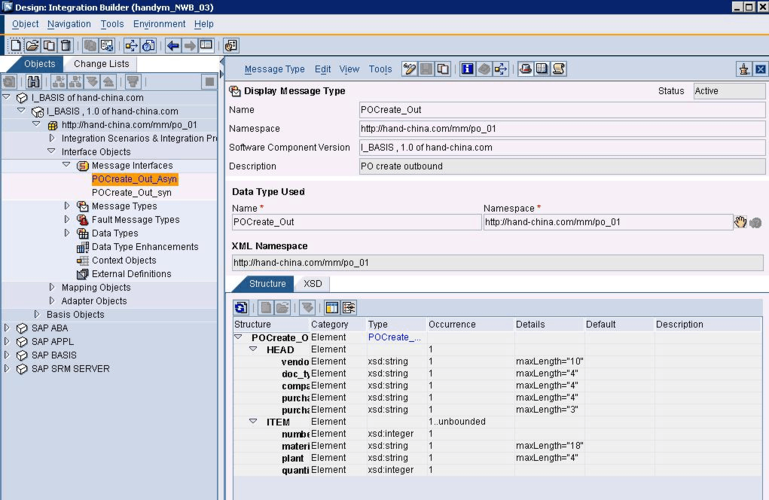Collapse the Interface Objects node
The height and width of the screenshot is (500, 769).
click(x=51, y=151)
